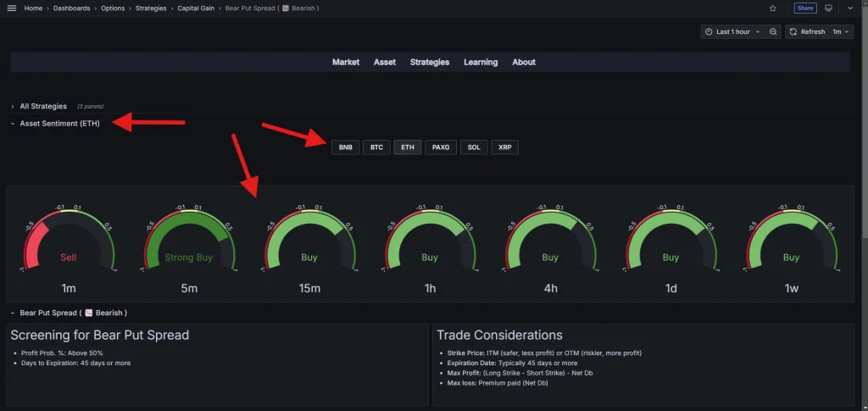Click the 1d Buy gauge
Image resolution: width=868 pixels, height=411 pixels.
click(x=671, y=243)
